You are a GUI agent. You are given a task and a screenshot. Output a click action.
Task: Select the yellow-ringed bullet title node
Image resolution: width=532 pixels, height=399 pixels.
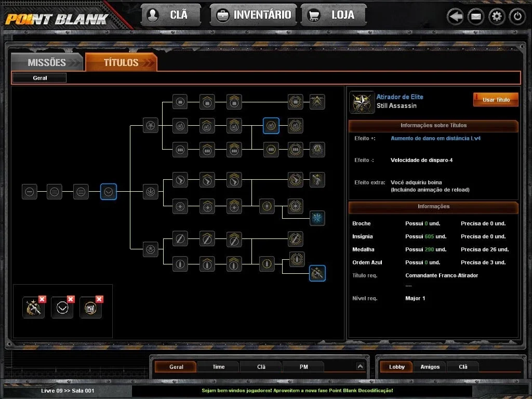[x=267, y=264]
